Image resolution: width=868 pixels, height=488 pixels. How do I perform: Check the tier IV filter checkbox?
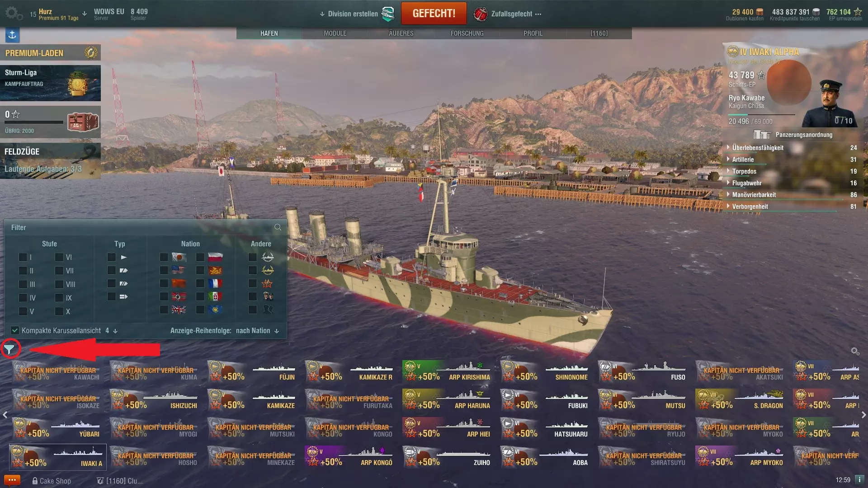click(x=23, y=298)
